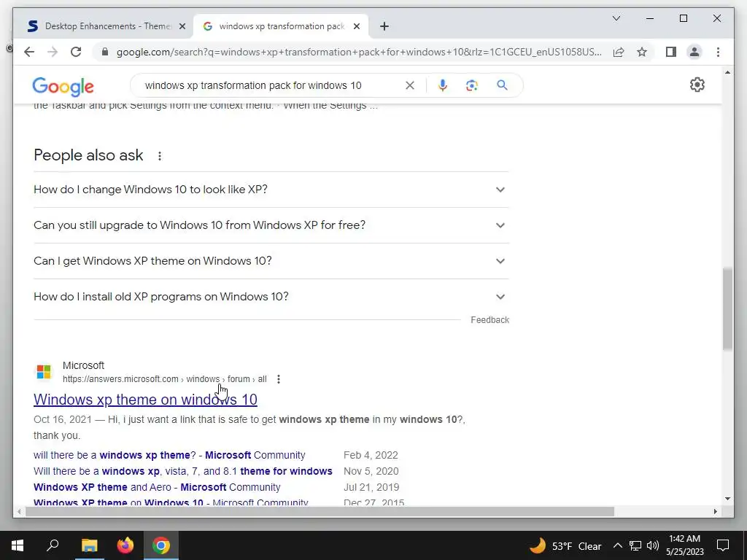Image resolution: width=747 pixels, height=560 pixels.
Task: Go to the Google logo homepage
Action: (63, 86)
